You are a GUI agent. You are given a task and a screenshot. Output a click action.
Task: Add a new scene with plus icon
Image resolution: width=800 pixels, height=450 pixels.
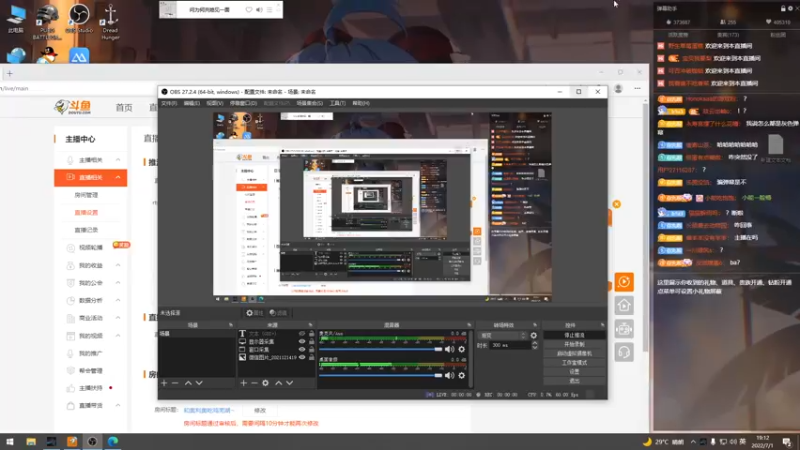click(x=164, y=383)
